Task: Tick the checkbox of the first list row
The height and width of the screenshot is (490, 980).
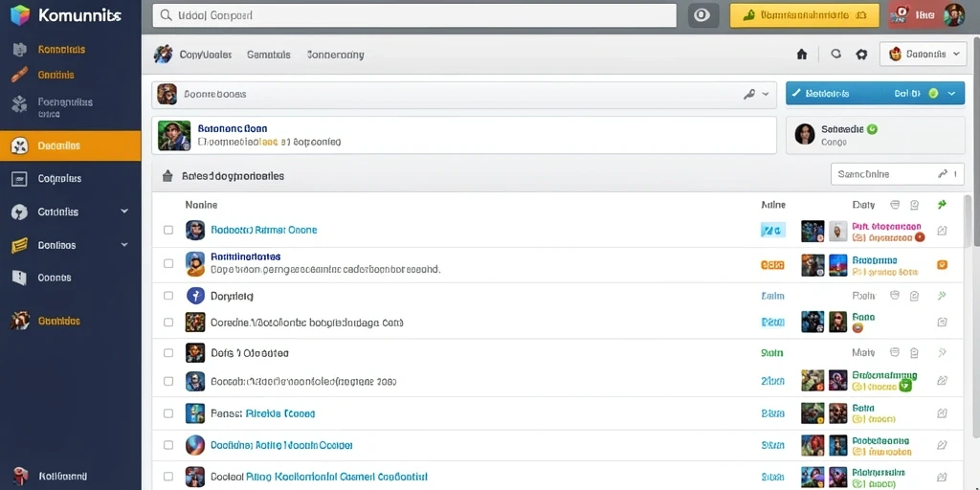Action: click(168, 230)
